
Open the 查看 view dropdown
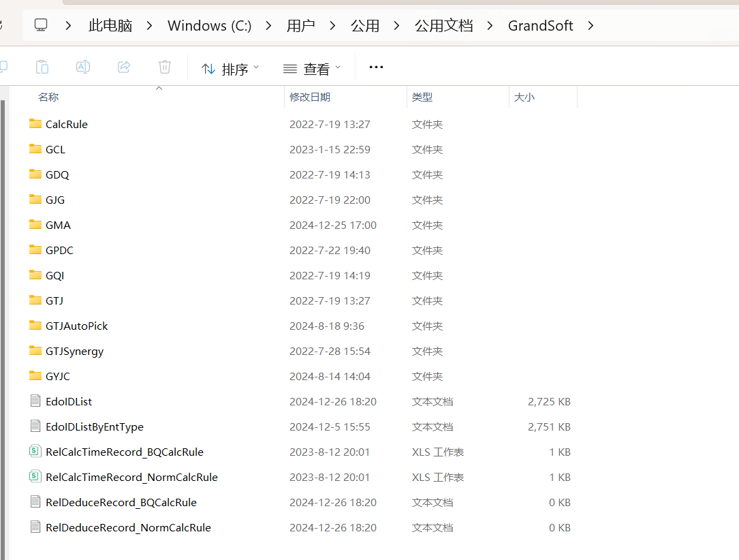coord(311,69)
